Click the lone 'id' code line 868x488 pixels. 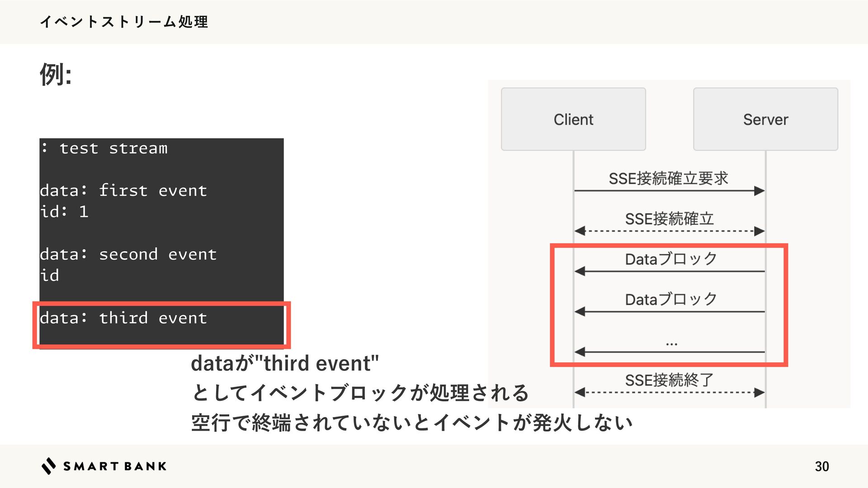50,275
